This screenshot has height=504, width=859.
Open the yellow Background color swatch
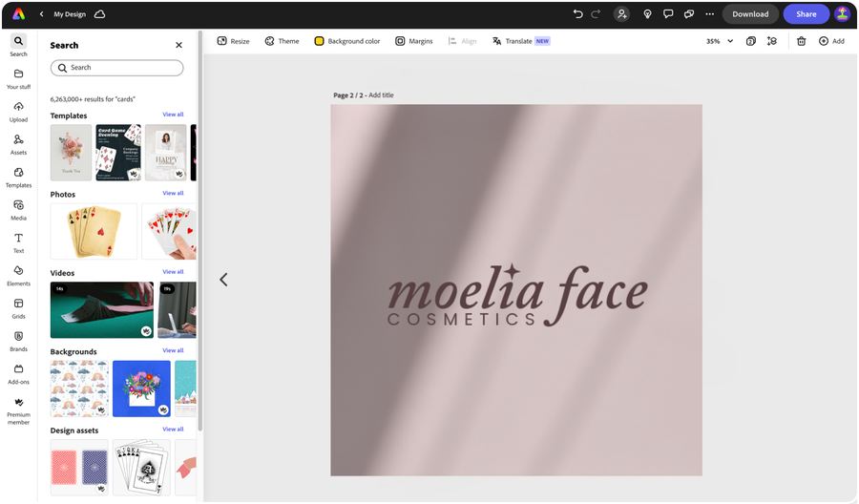coord(319,41)
